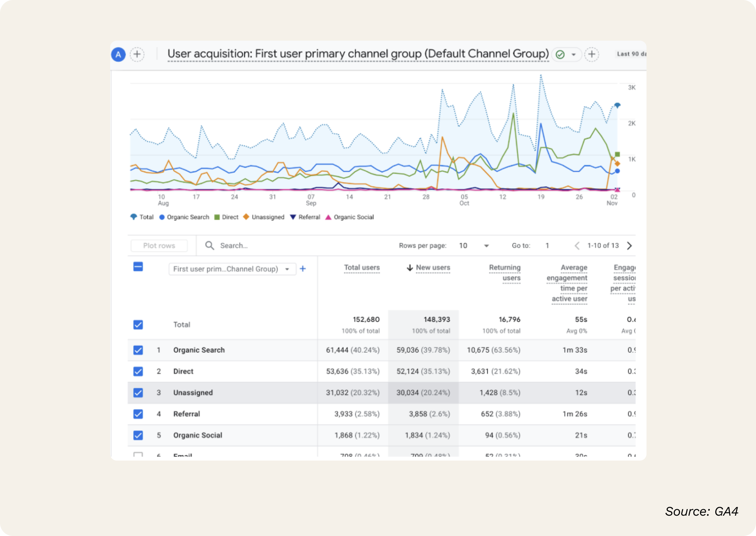
Task: Click the magnifier search icon
Action: tap(209, 246)
